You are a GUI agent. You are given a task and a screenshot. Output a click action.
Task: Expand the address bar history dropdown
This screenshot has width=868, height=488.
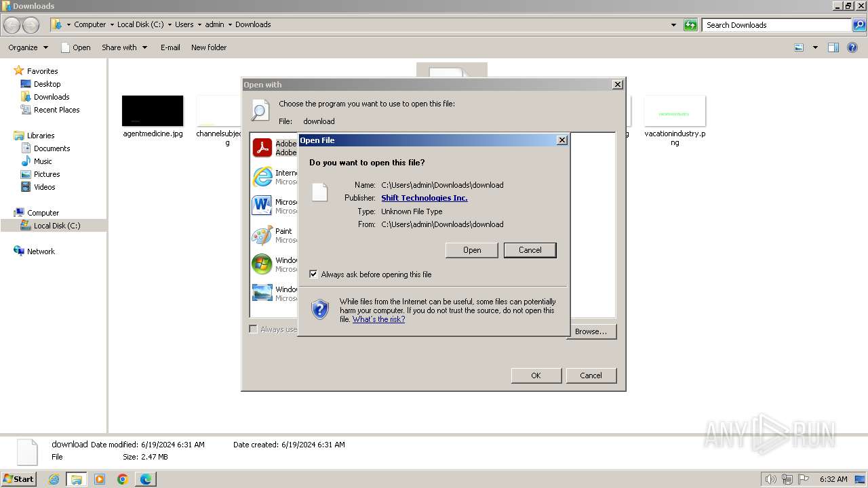pyautogui.click(x=673, y=25)
